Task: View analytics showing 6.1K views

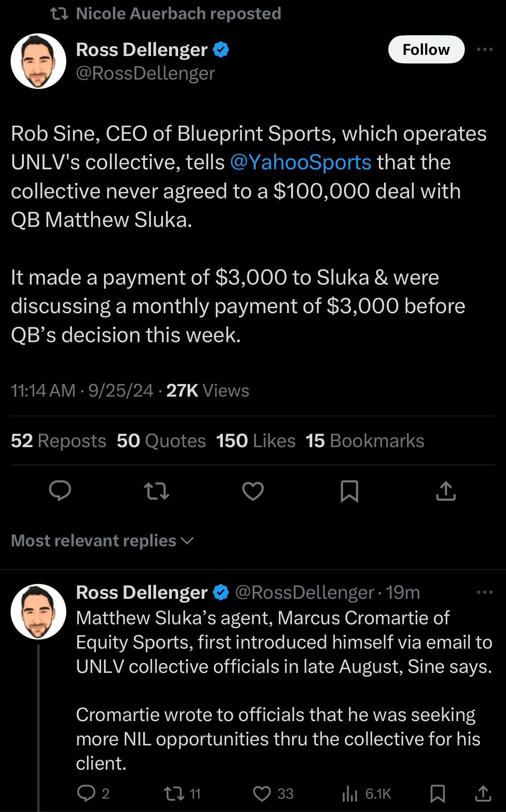Action: point(350,794)
